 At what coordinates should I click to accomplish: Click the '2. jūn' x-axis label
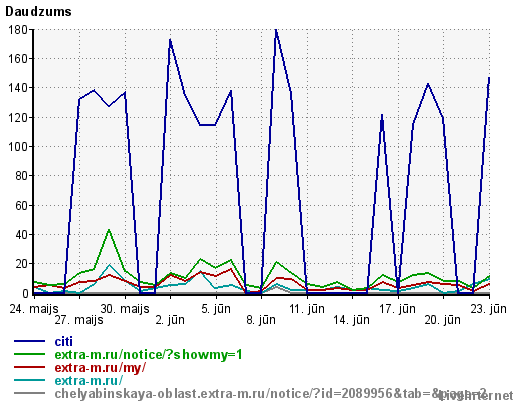point(170,320)
